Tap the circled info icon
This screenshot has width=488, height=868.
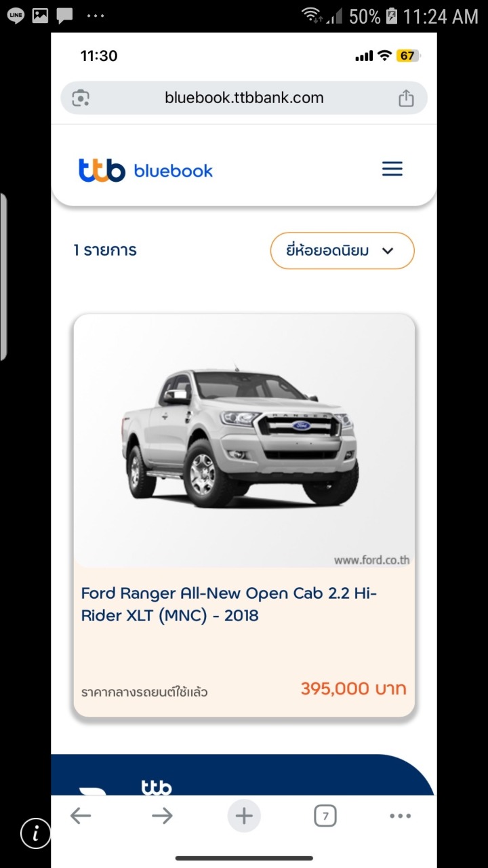(35, 833)
